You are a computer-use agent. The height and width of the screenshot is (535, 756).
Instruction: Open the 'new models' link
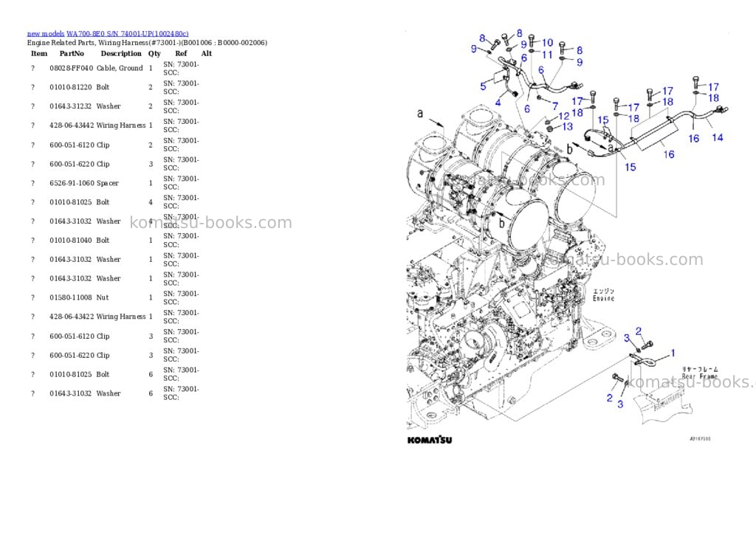click(46, 34)
